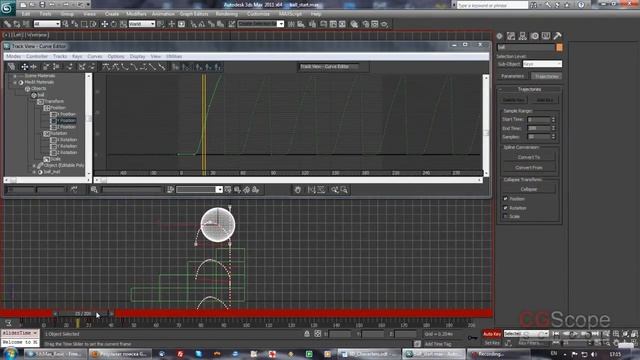Image resolution: width=640 pixels, height=360 pixels.
Task: Click the Zoom tool in Curve Editor bottom bar
Action: coord(335,190)
